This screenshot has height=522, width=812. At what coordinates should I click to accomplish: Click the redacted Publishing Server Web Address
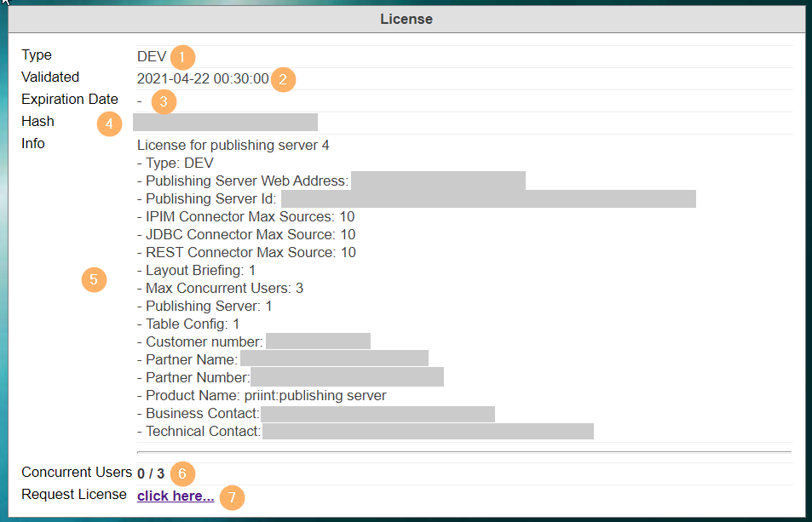(438, 181)
